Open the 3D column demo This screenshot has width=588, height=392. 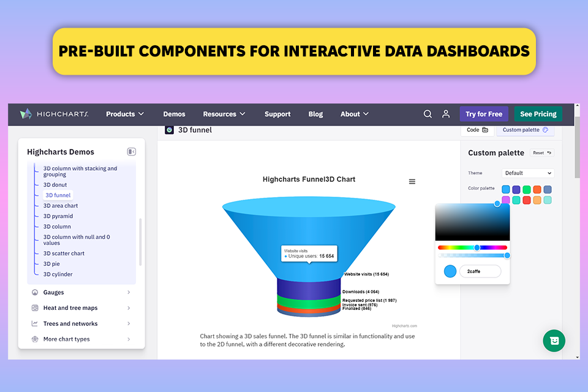(x=57, y=227)
